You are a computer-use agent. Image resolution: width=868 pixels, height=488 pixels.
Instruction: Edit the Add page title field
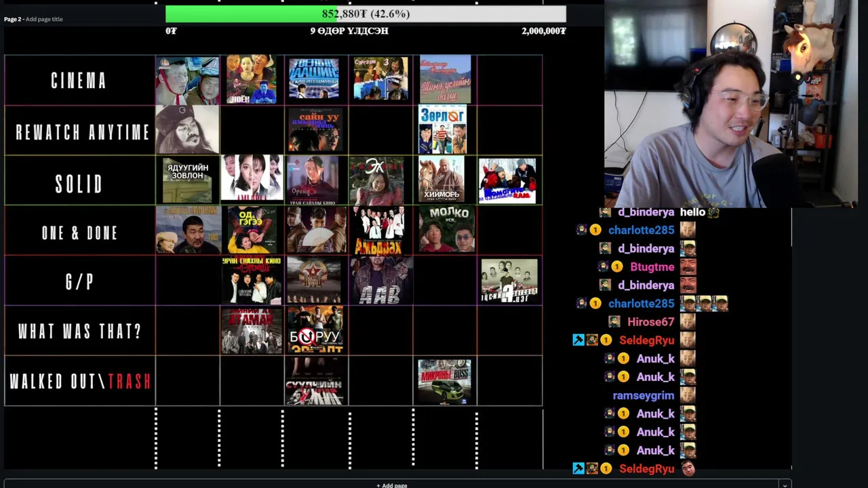(44, 19)
